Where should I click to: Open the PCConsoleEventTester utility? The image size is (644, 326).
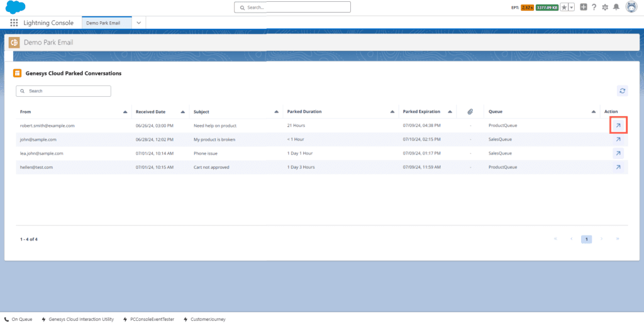(148, 319)
